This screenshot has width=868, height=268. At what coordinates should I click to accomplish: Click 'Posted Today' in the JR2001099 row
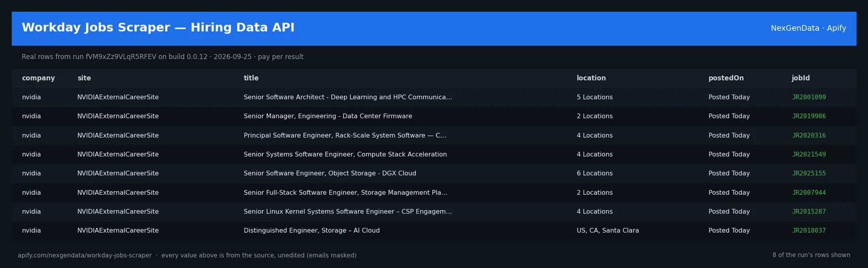coord(729,97)
